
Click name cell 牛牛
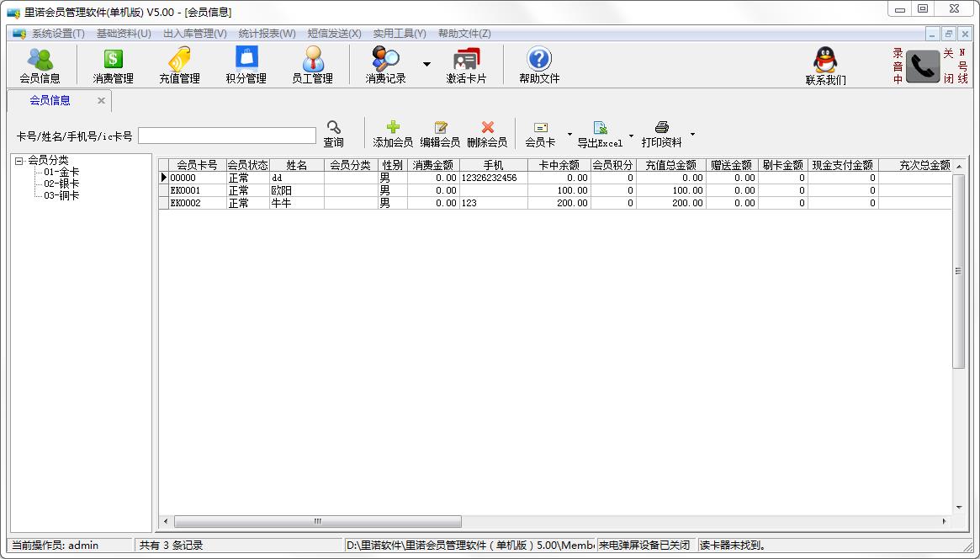coord(297,203)
